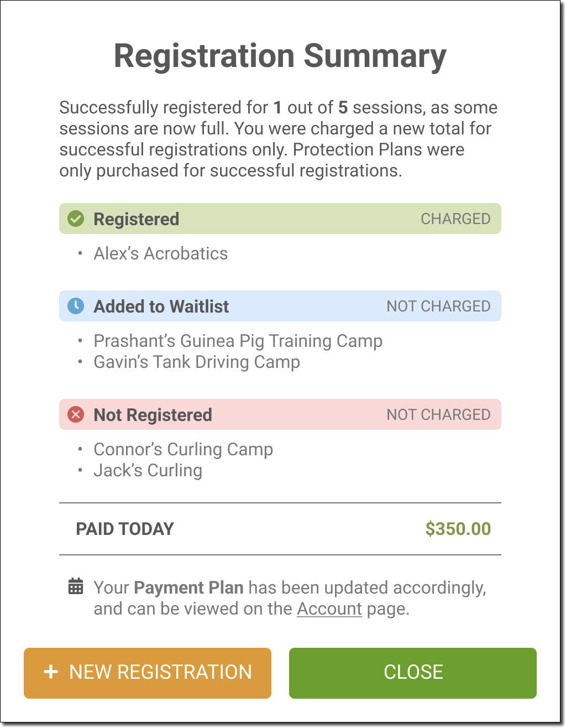
Task: Click the red X Not Registered icon
Action: (x=75, y=414)
